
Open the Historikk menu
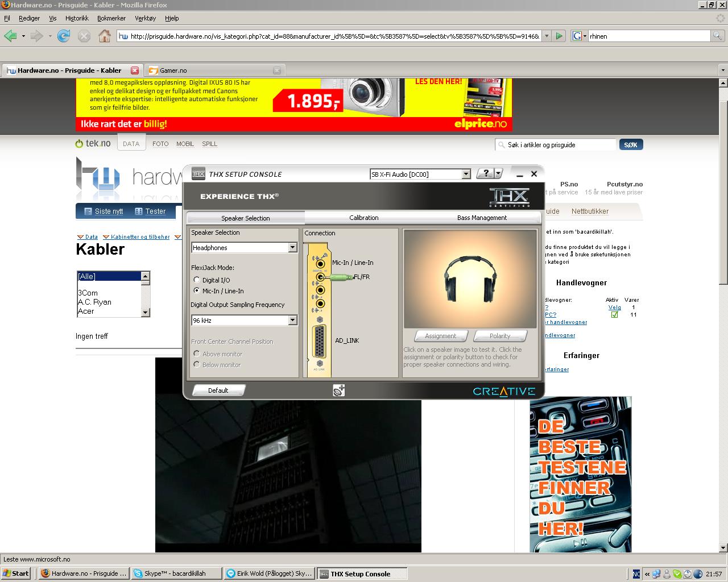click(x=77, y=18)
